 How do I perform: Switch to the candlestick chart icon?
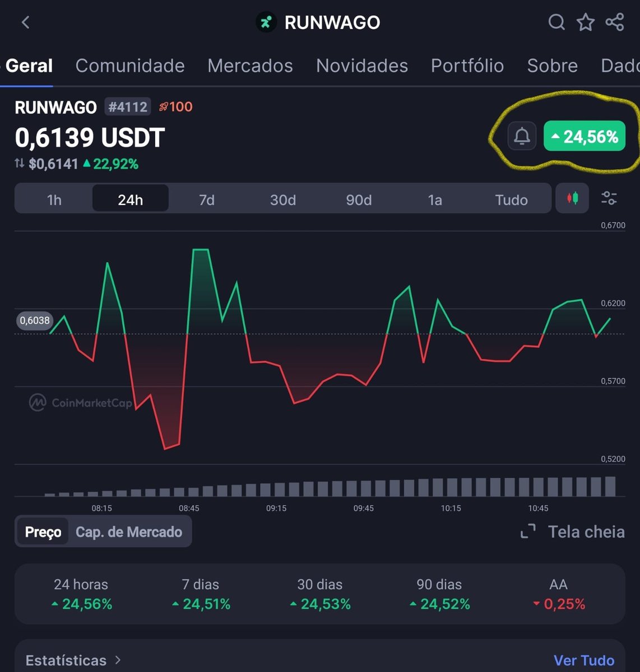point(572,198)
